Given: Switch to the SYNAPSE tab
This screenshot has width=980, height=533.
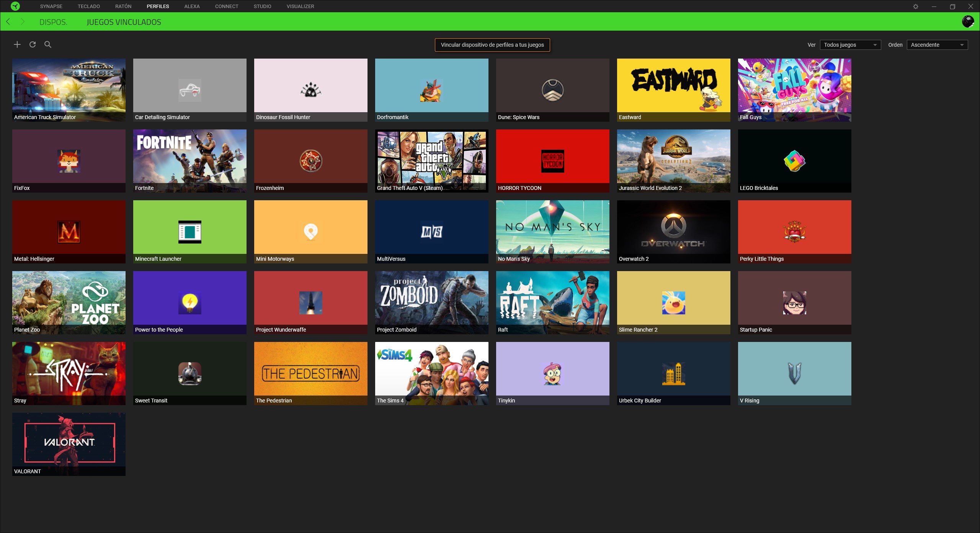Looking at the screenshot, I should click(x=51, y=7).
